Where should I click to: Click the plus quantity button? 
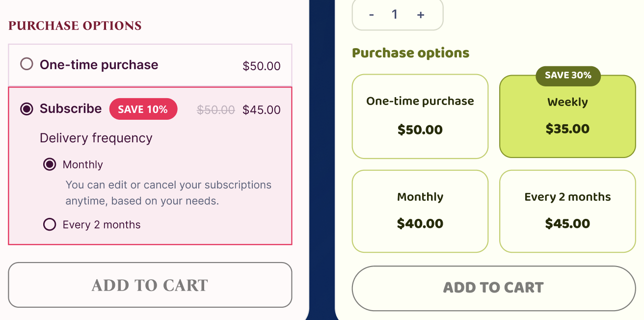coord(421,15)
